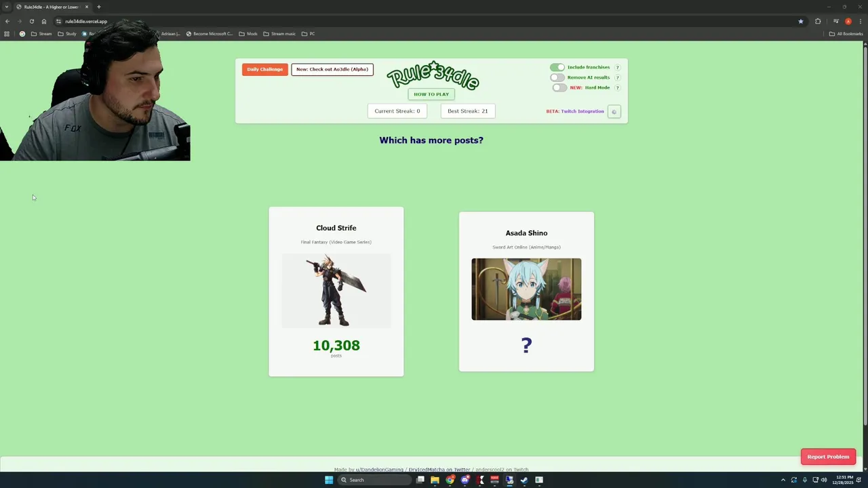Open the PC bookmarks folder

(x=309, y=33)
